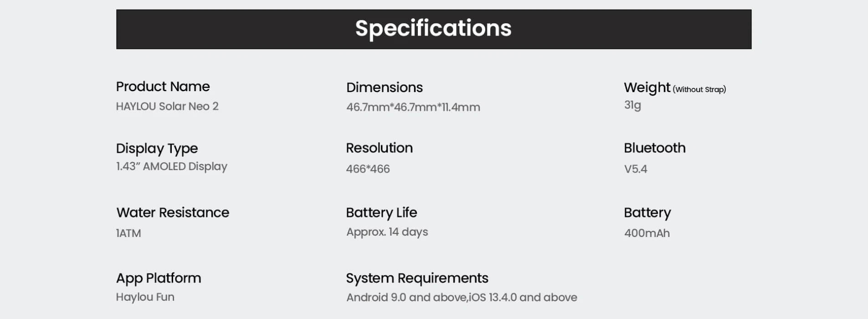Viewport: 868px width, 319px height.
Task: Select the Weight heading
Action: (647, 87)
